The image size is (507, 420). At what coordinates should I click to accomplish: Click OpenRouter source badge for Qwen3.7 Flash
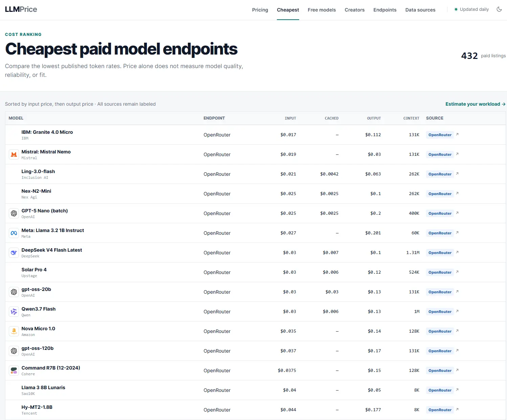(x=440, y=312)
